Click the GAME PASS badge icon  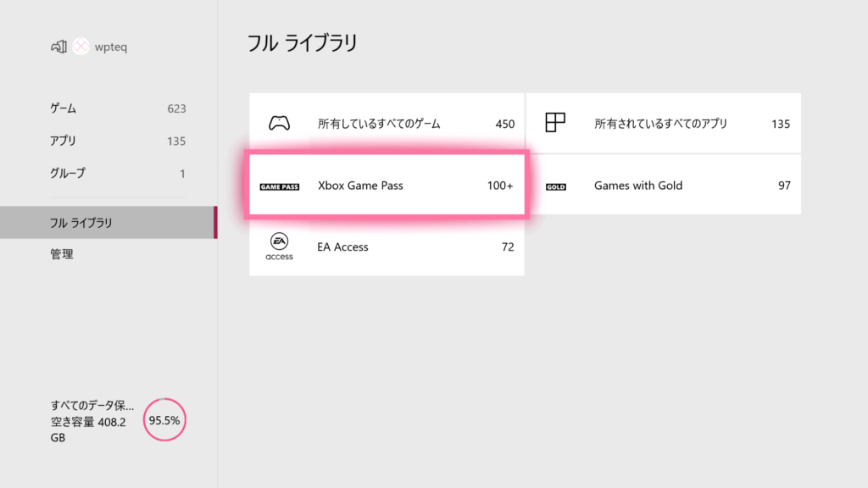click(x=280, y=186)
